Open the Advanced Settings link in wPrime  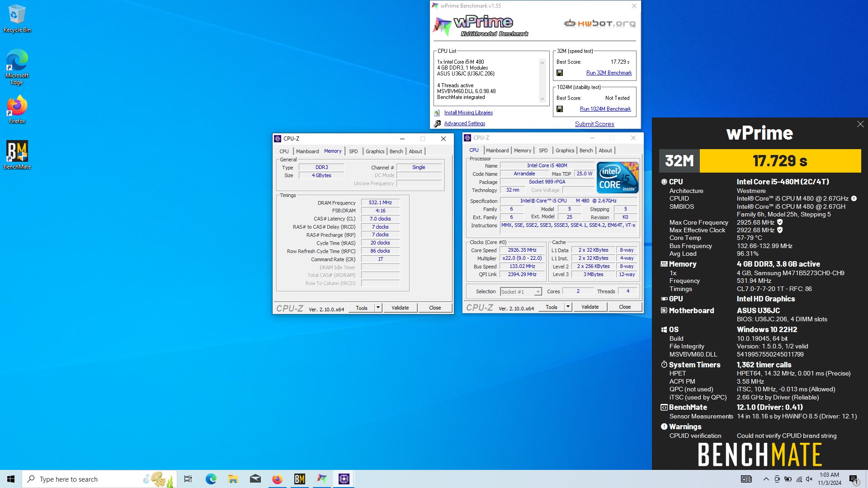(x=465, y=123)
